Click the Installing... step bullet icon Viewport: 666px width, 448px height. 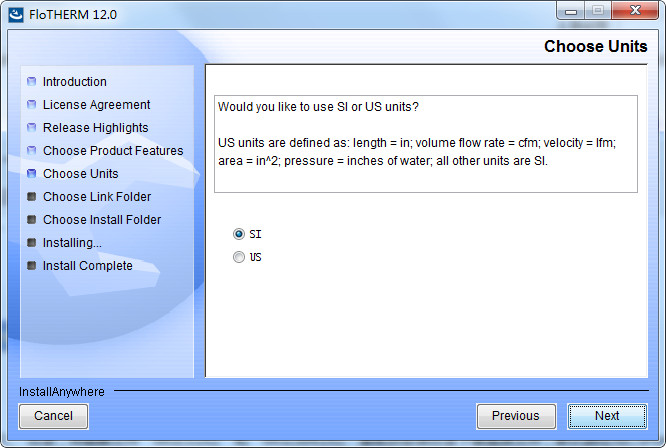(x=32, y=243)
